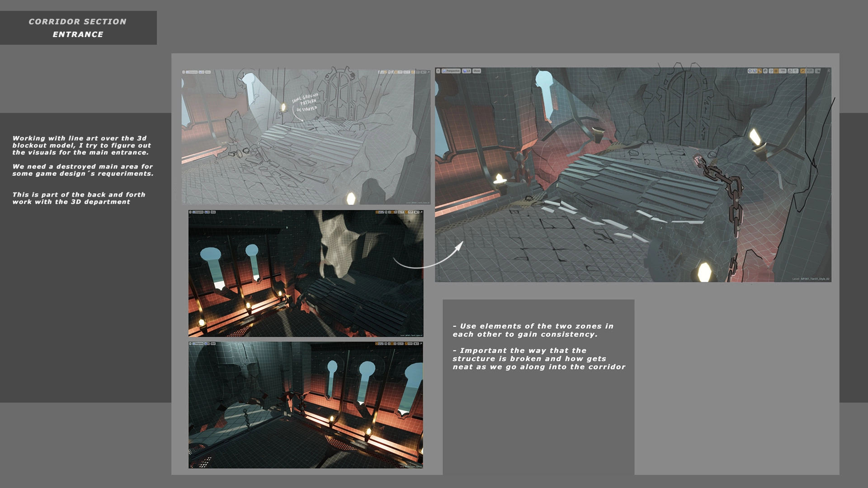Image resolution: width=868 pixels, height=488 pixels.
Task: Click world/local coordinate system icon in large viewport
Action: 765,71
